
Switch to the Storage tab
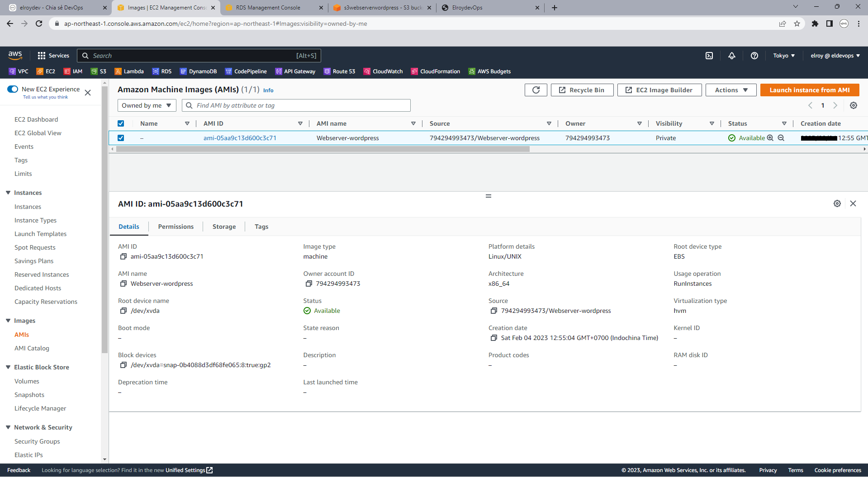[224, 227]
